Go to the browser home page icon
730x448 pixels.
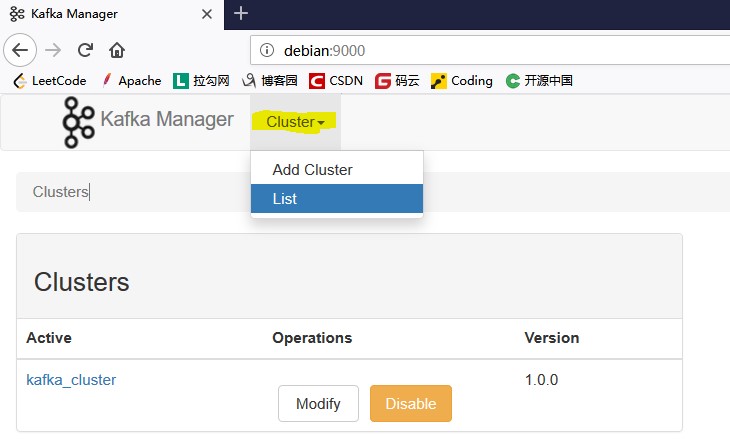click(x=117, y=50)
